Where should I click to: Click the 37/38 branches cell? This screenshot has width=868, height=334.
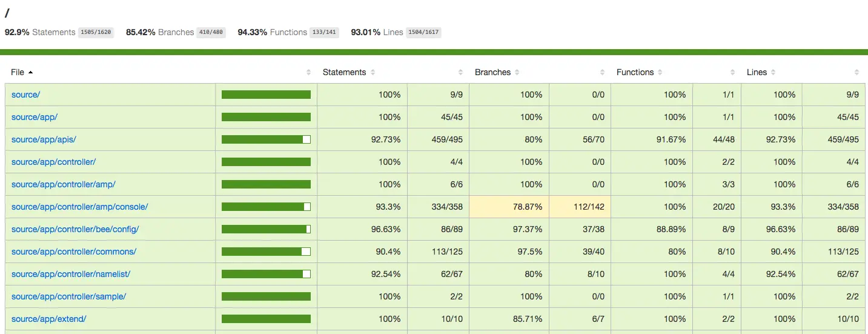[x=580, y=229]
